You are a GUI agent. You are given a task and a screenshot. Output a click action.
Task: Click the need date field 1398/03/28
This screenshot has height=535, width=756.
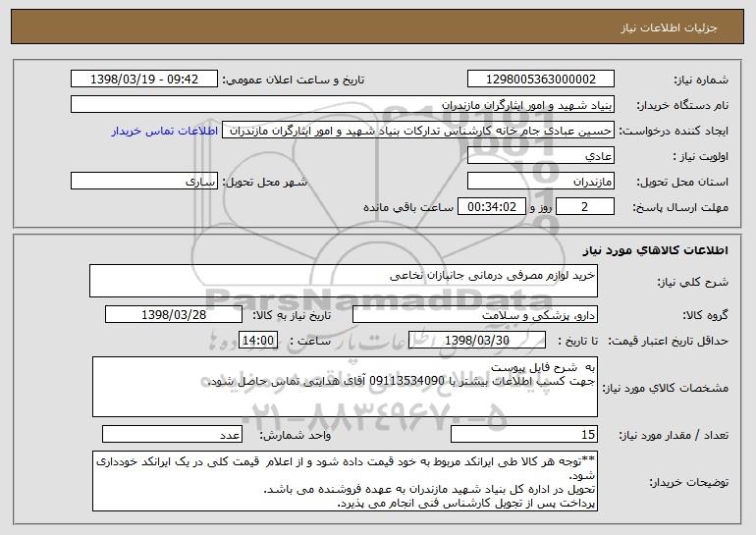coord(174,315)
